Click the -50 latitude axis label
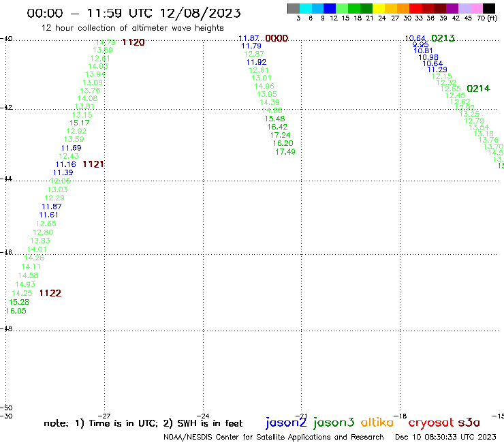 click(6, 408)
